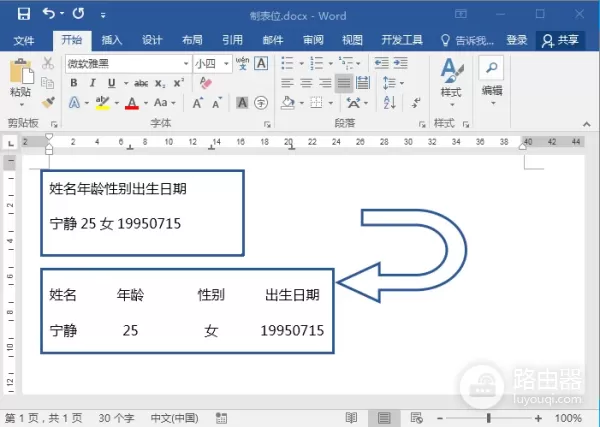Click the 告诉我 search box
This screenshot has width=600, height=427.
pyautogui.click(x=467, y=40)
